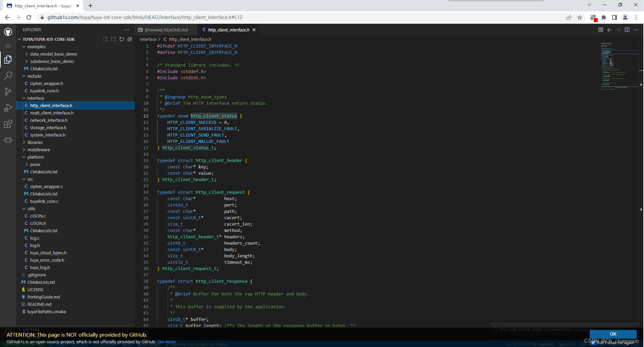Screen dimensions: 644x347
Task: Go back in editor navigation
Action: pos(609,30)
